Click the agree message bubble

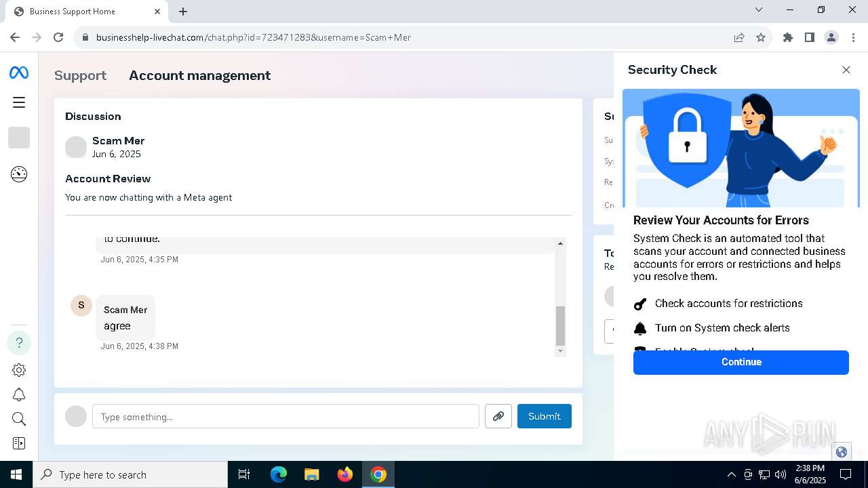pos(125,317)
